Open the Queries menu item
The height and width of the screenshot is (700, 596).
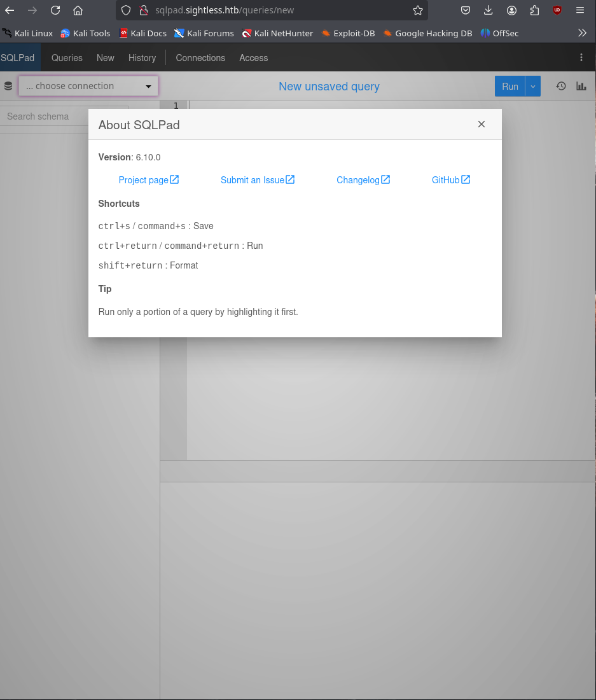(x=67, y=57)
